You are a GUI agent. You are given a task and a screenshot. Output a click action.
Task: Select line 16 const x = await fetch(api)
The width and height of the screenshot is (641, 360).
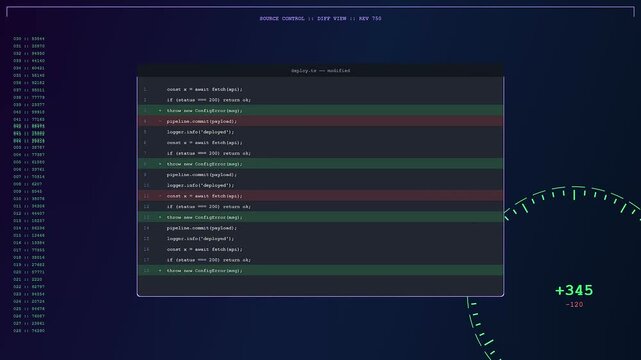click(320, 249)
